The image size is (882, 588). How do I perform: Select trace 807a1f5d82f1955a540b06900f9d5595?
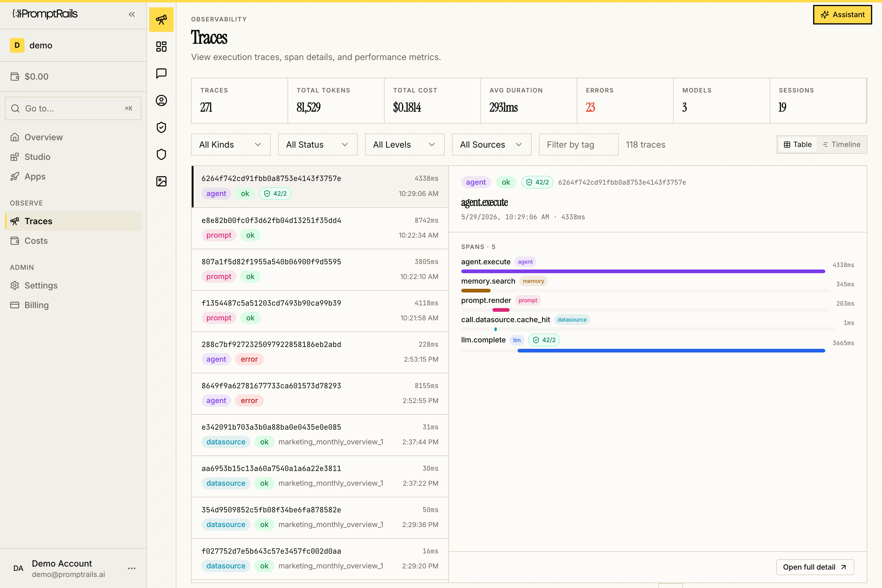[320, 269]
